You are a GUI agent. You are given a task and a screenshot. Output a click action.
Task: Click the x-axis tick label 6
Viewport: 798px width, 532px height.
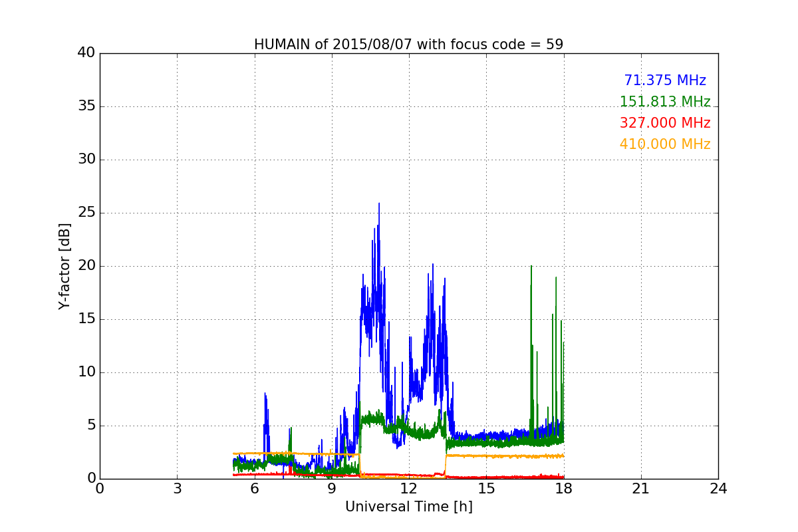pyautogui.click(x=254, y=489)
